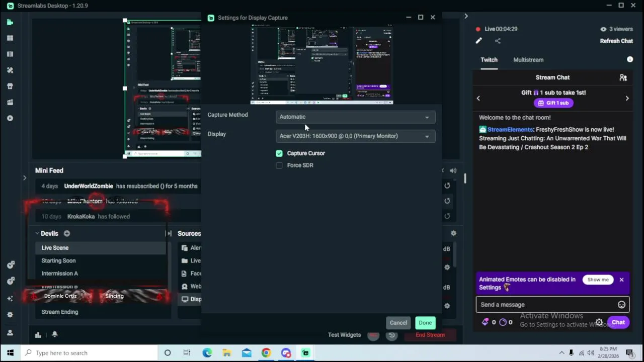This screenshot has width=644, height=362.
Task: Open the Recordings play-circle icon in sidebar
Action: [10, 119]
